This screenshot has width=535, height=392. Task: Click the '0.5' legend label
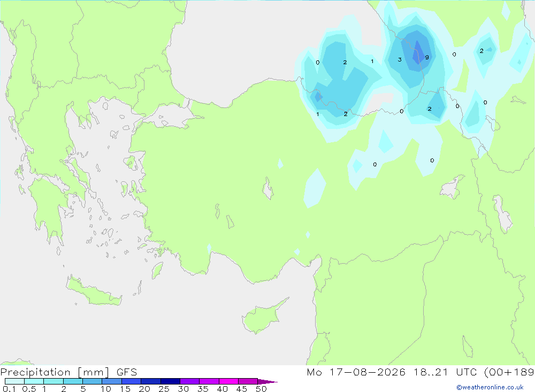click(x=29, y=389)
